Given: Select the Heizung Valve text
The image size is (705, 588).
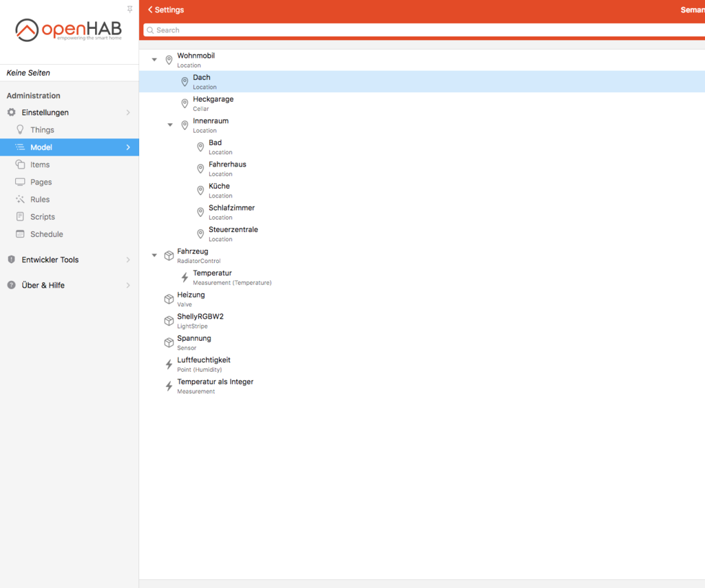Looking at the screenshot, I should (x=191, y=299).
